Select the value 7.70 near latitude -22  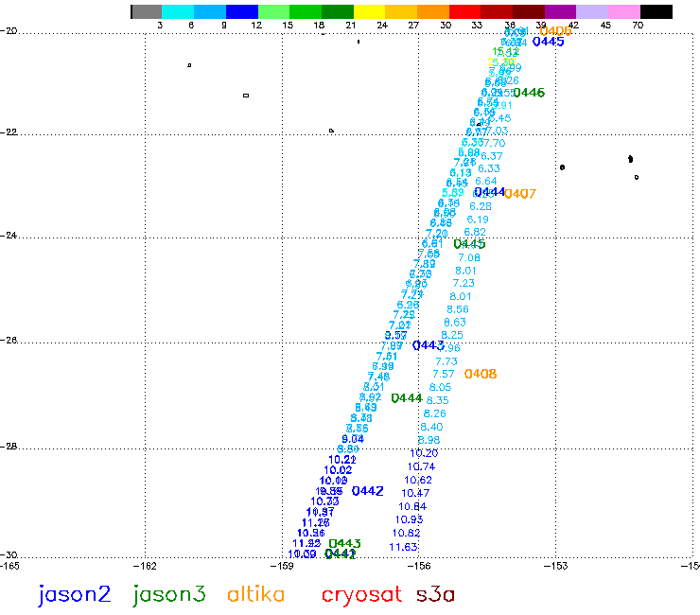tap(494, 144)
